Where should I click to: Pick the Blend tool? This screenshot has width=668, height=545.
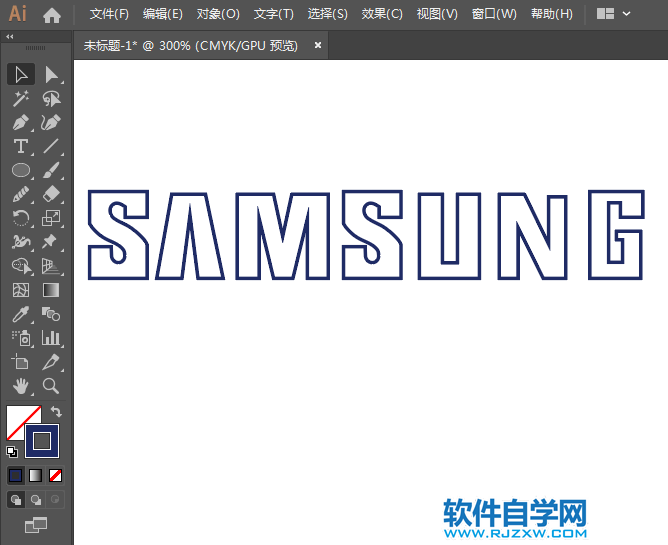tap(52, 314)
